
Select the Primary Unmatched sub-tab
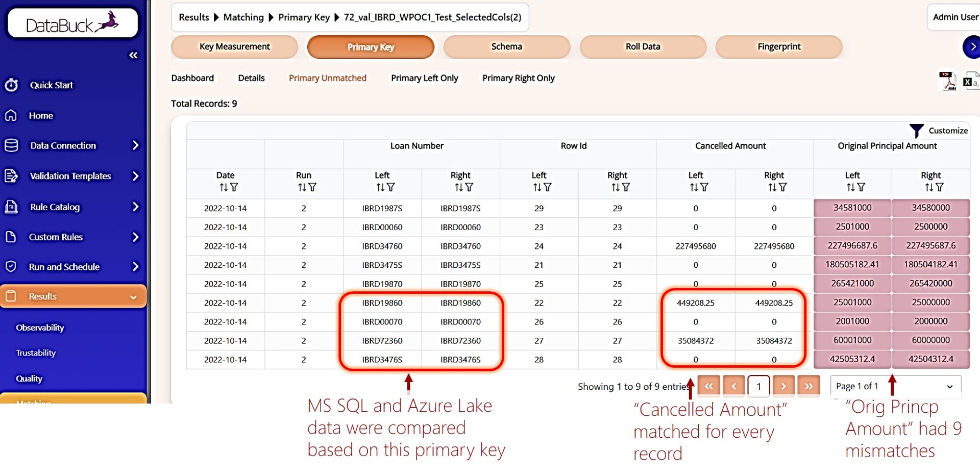[x=328, y=78]
